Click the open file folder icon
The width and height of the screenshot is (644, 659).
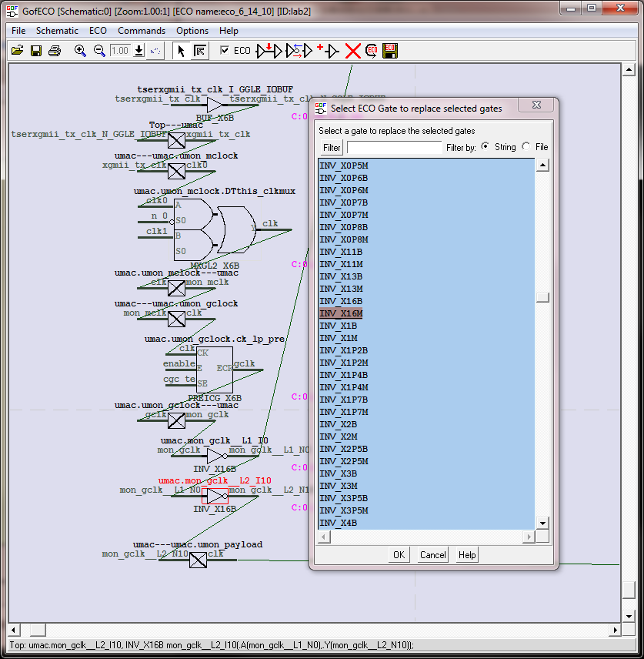17,51
